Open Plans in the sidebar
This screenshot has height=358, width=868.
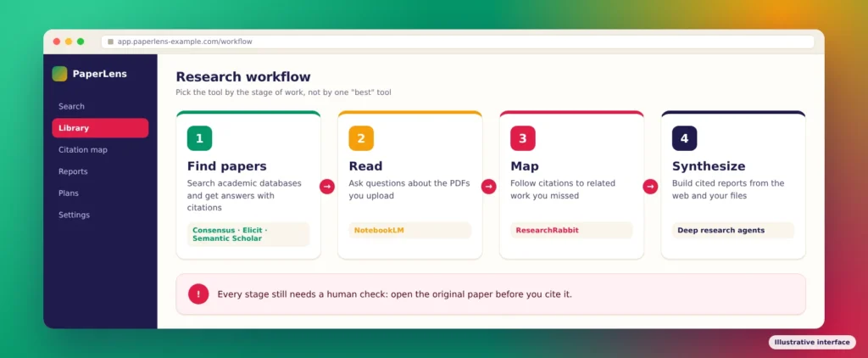pos(100,193)
